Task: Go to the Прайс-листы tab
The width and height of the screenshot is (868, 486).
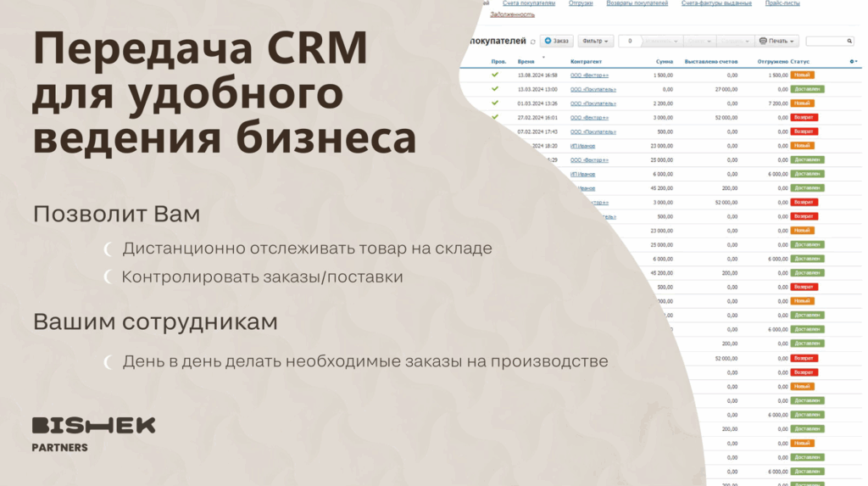Action: pos(782,3)
